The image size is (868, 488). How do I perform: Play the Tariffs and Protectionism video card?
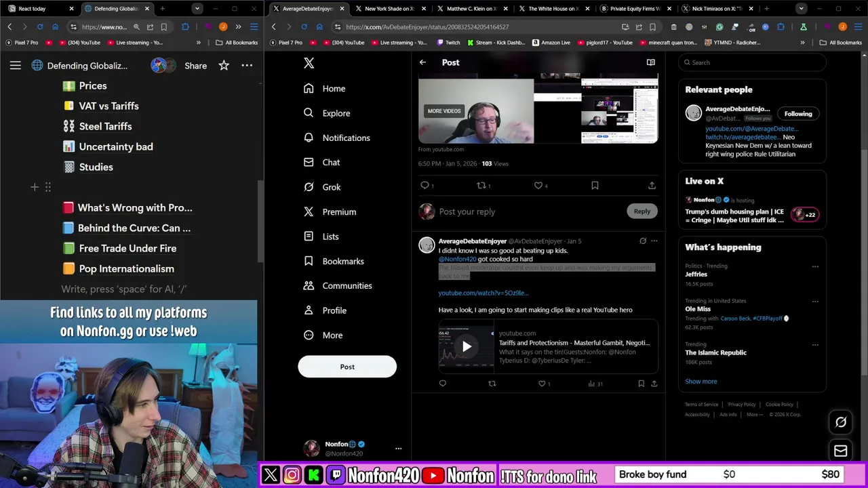click(467, 347)
